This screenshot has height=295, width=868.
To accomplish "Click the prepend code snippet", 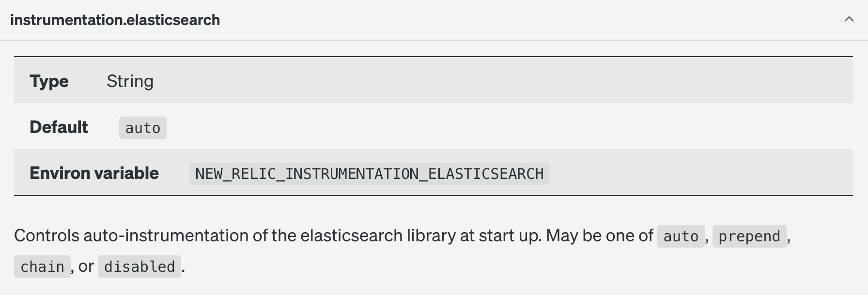I will tap(749, 236).
